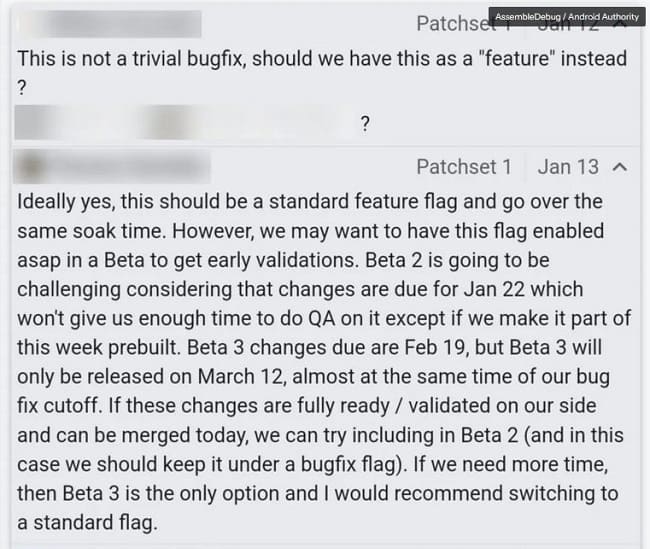This screenshot has height=549, width=650.
Task: Click the partially hidden Jan 12 date
Action: [x=568, y=28]
